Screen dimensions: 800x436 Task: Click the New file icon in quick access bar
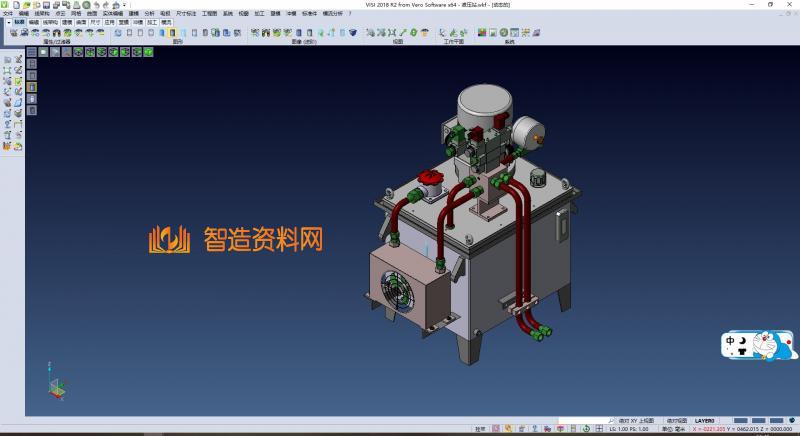16,5
